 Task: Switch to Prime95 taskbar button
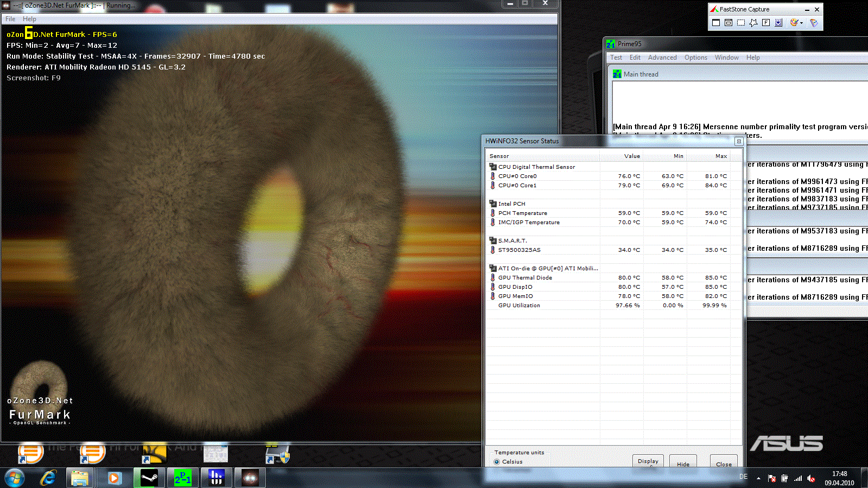(183, 478)
